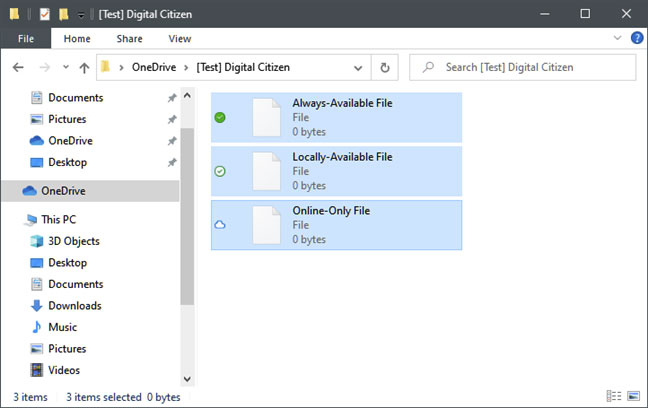Viewport: 648px width, 408px height.
Task: Open Documents under This PC
Action: [76, 284]
